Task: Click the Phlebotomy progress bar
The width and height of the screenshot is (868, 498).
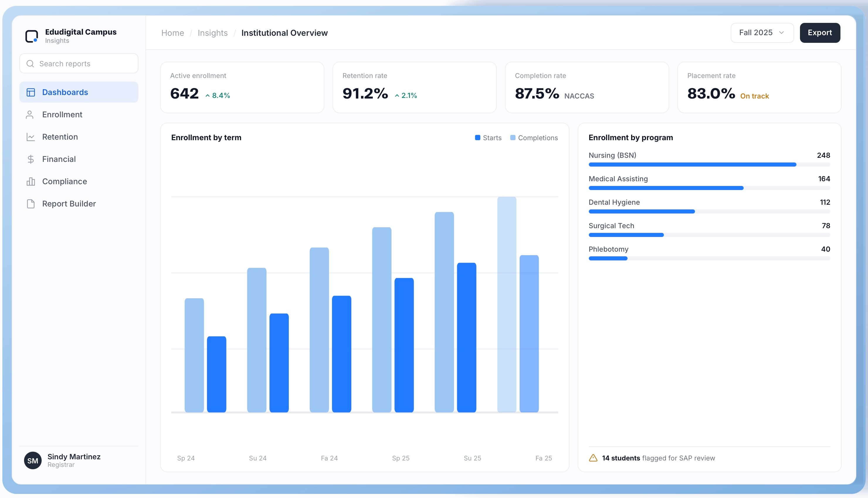Action: click(x=709, y=259)
